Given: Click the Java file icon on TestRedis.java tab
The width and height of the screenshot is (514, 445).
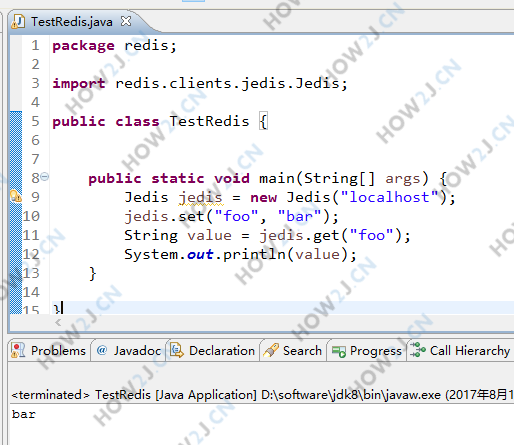Looking at the screenshot, I should point(18,22).
